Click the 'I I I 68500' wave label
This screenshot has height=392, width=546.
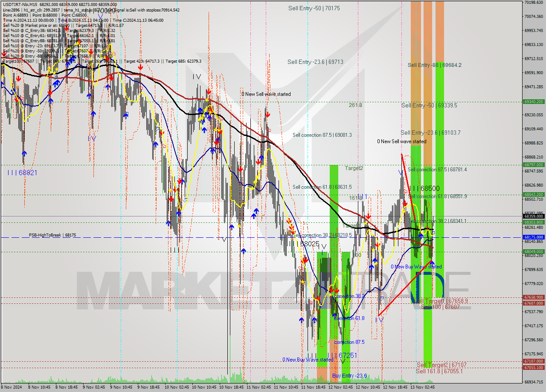[424, 188]
